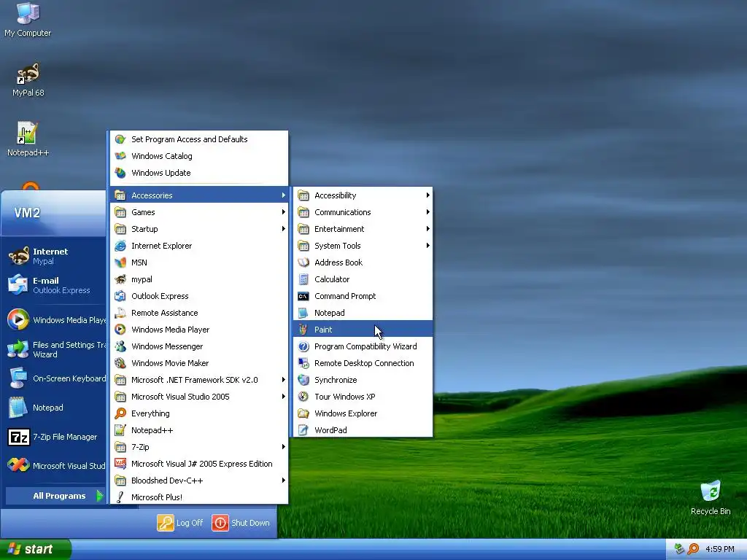Launch Paint from the Accessories menu
The width and height of the screenshot is (747, 560).
click(363, 330)
